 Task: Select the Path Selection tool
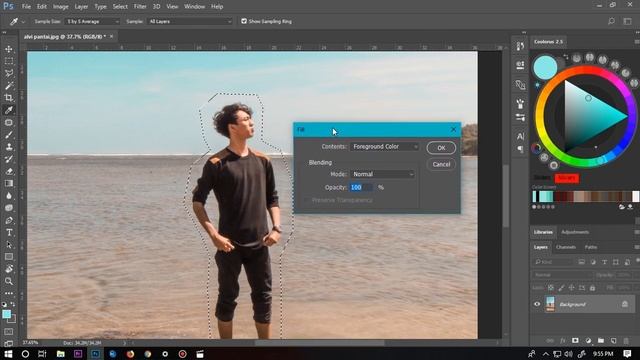click(x=9, y=245)
